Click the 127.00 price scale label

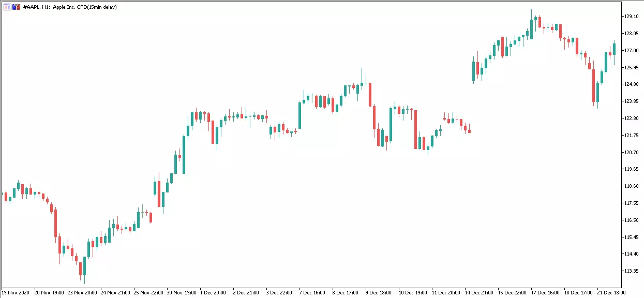632,51
